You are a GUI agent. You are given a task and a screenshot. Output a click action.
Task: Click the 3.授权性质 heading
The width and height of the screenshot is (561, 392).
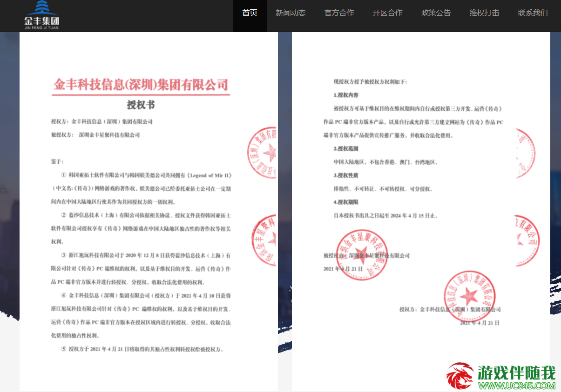346,176
